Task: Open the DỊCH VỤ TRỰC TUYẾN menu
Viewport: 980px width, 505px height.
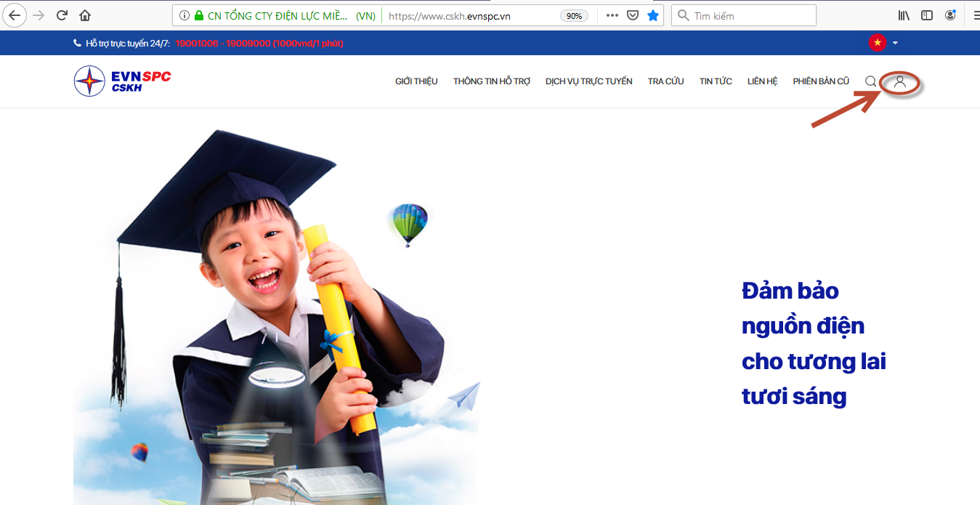Action: pos(588,81)
